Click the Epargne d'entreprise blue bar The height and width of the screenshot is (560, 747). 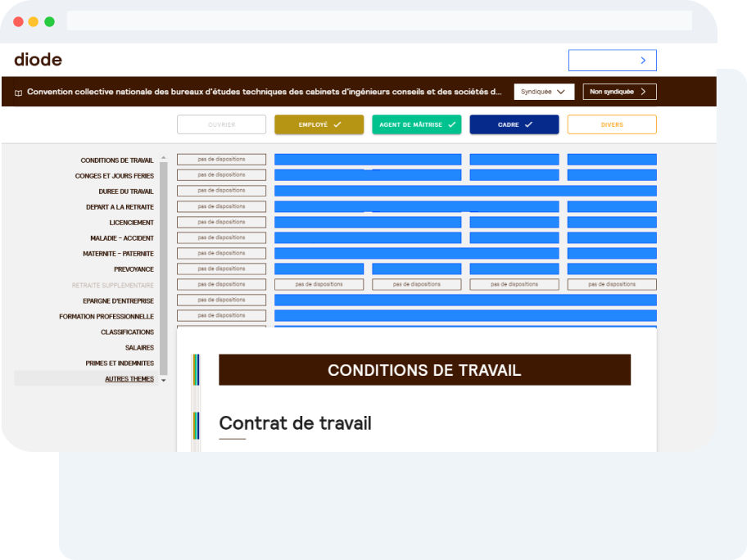[x=465, y=300]
